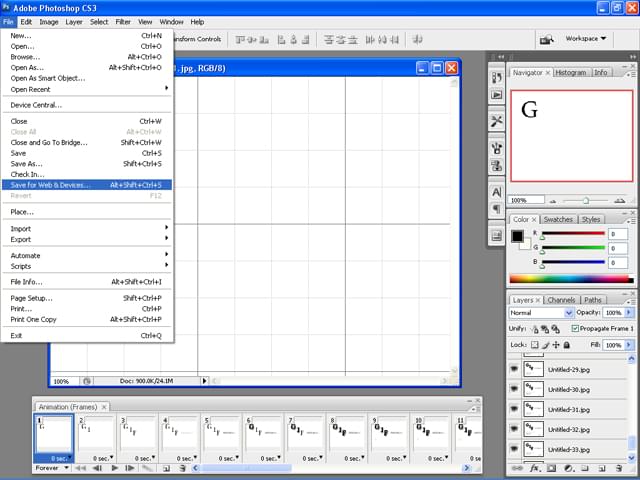Click the Tween animation frames icon

pyautogui.click(x=147, y=468)
